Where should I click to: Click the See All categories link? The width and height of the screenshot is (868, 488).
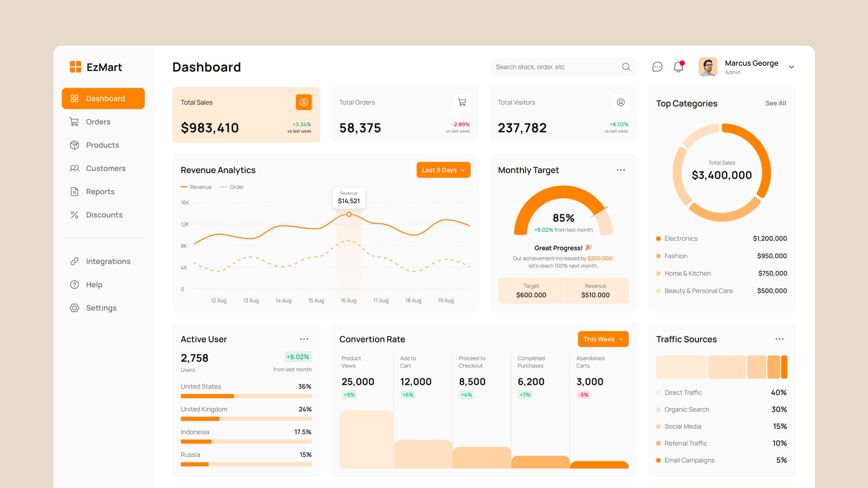775,103
